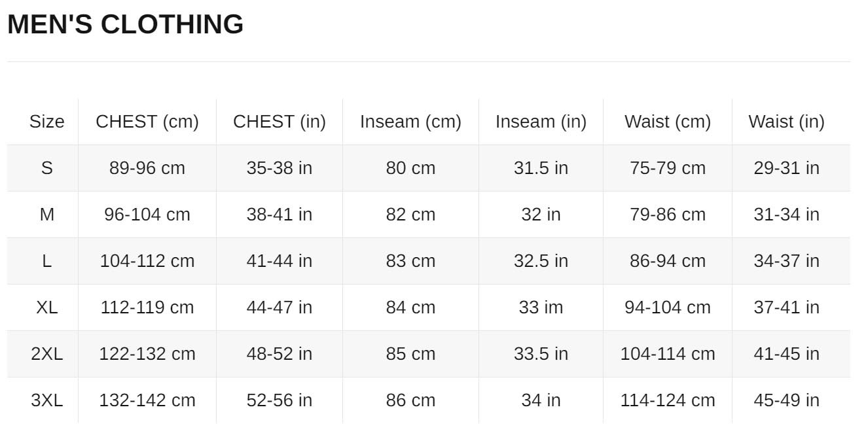
Task: Select the S size row label
Action: point(47,168)
